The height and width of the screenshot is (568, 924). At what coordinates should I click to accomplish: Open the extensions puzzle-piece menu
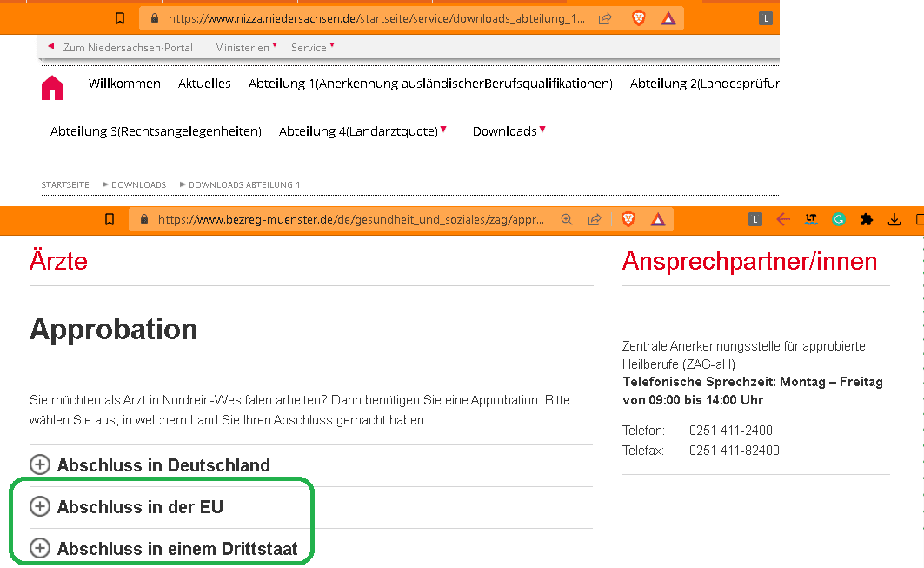(867, 219)
